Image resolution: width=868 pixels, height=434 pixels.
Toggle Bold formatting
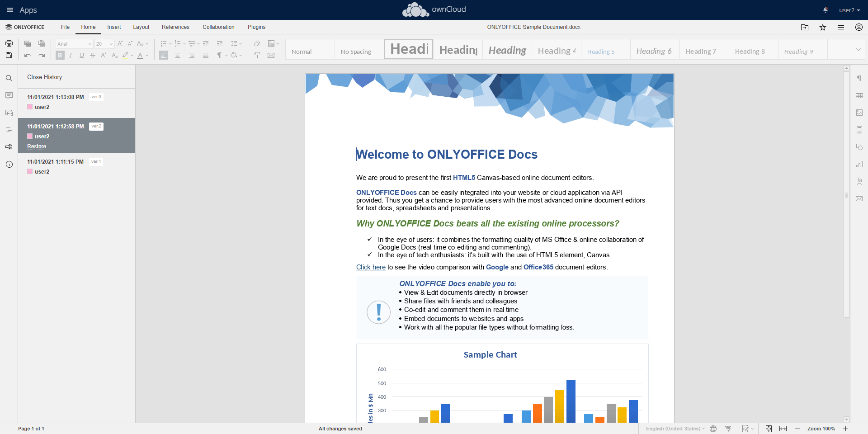point(60,55)
